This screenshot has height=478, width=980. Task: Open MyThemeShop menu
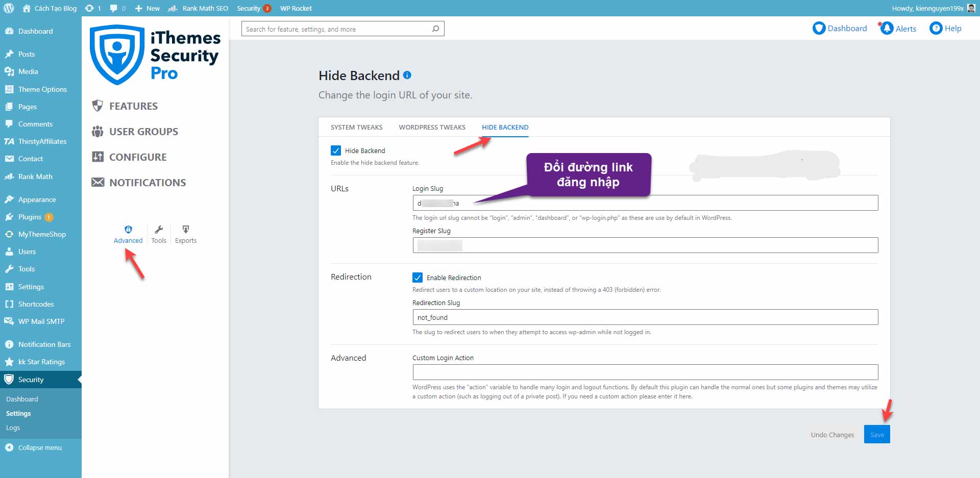[41, 234]
